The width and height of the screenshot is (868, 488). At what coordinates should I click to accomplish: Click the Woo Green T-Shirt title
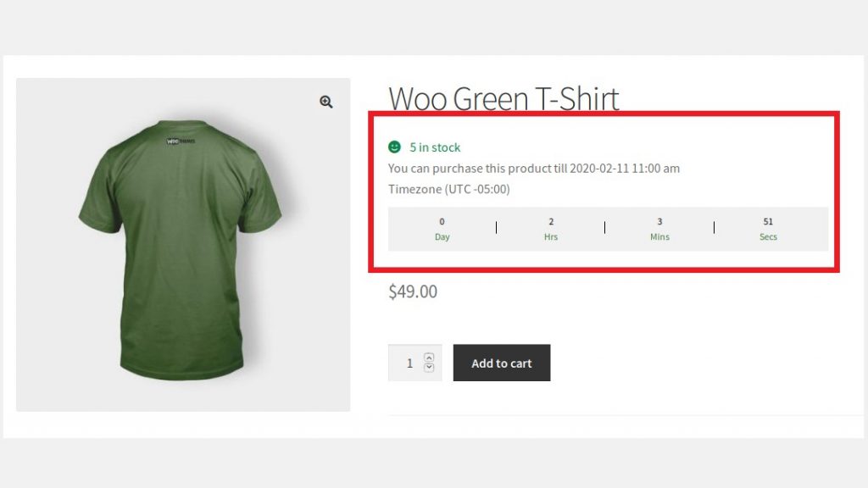[x=504, y=99]
